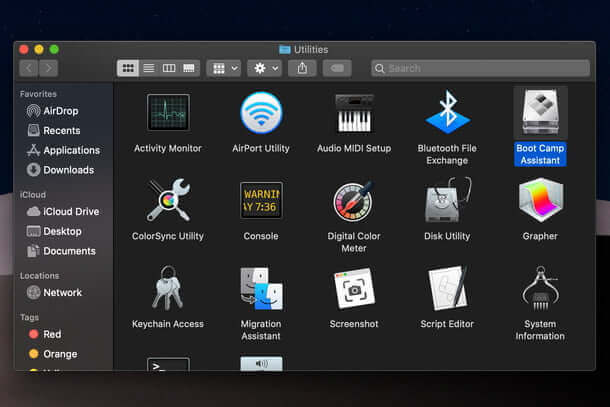Open the gear Action menu dropdown
The width and height of the screenshot is (610, 407).
(x=265, y=68)
